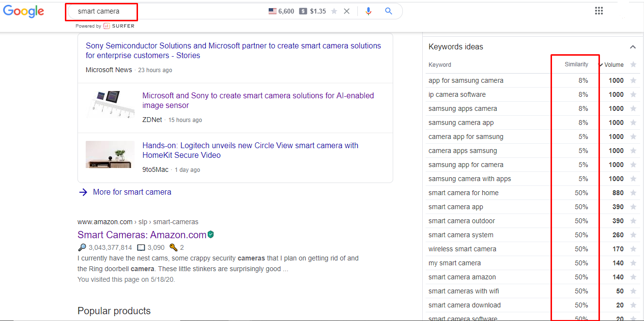The height and width of the screenshot is (321, 644).
Task: Open Sony Semiconductor and Microsoft partner story
Action: click(233, 50)
